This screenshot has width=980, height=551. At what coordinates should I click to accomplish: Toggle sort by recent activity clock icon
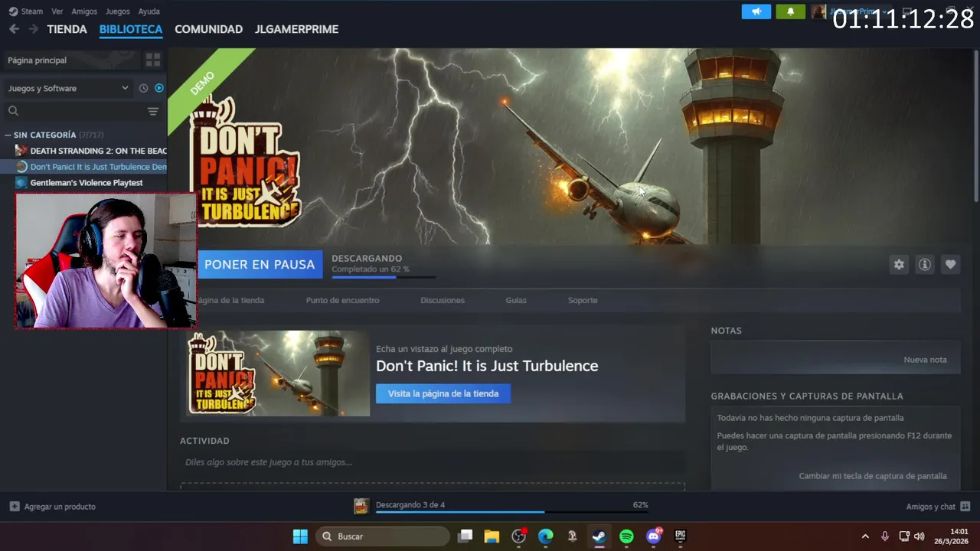coord(143,88)
